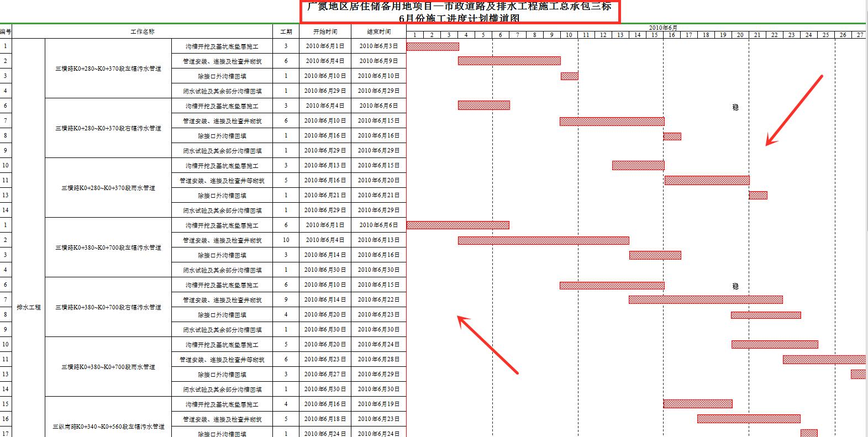868x437 pixels.
Task: Click end date cell 2010年6月28日
Action: [x=378, y=360]
